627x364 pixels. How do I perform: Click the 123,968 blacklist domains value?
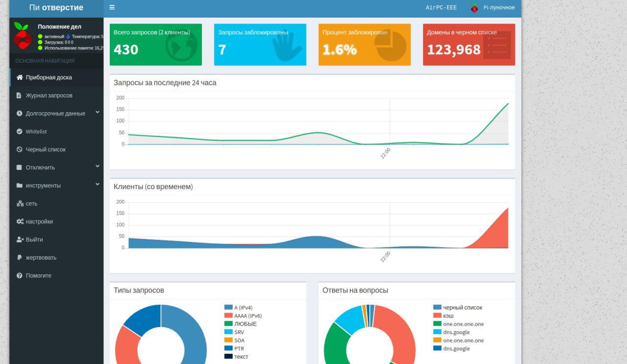[x=454, y=49]
